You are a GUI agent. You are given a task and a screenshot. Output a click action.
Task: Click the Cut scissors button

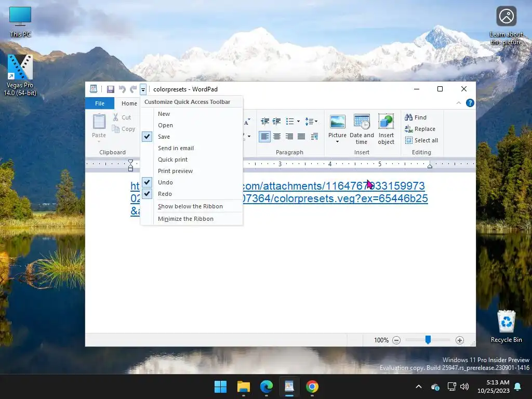[122, 117]
